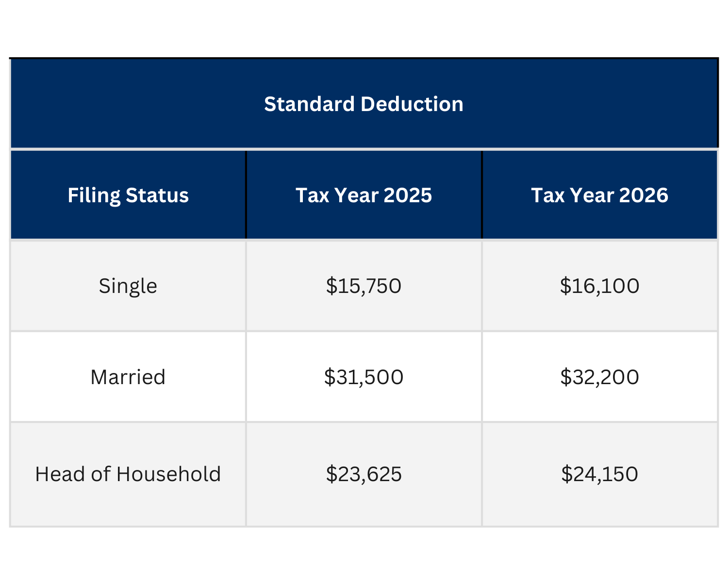Image resolution: width=728 pixels, height=582 pixels.
Task: Click the word Status in the header
Action: (x=157, y=195)
